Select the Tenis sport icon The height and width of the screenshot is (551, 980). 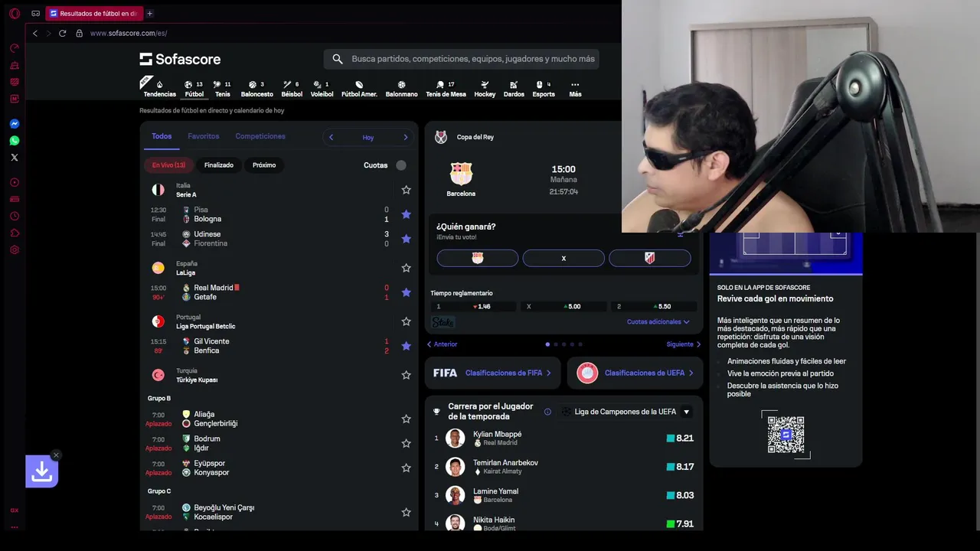tap(222, 89)
